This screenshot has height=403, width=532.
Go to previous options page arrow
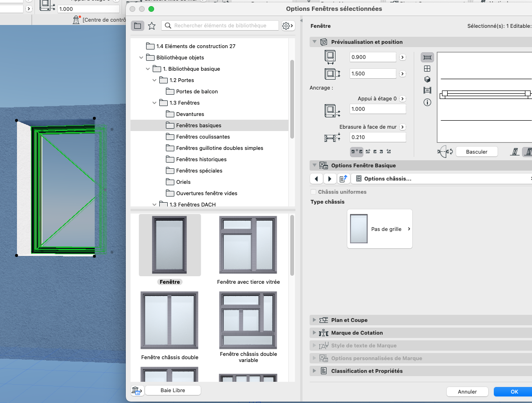tap(317, 179)
